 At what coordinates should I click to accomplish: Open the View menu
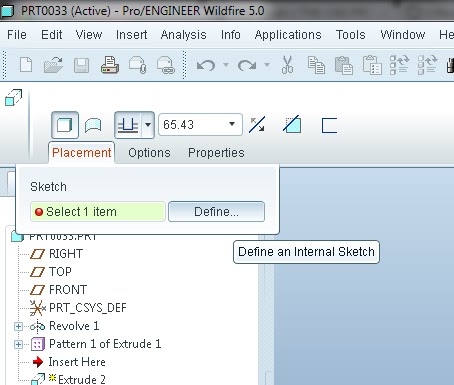pos(89,35)
